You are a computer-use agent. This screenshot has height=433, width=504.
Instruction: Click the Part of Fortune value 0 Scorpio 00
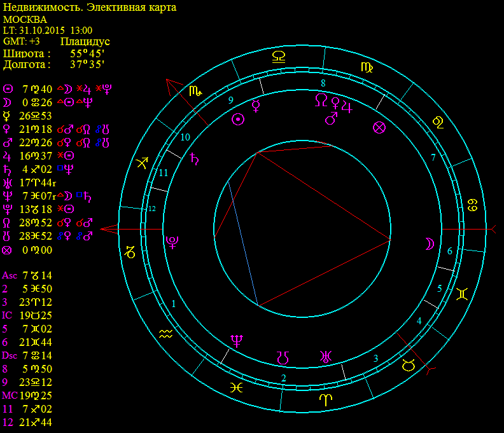37,251
